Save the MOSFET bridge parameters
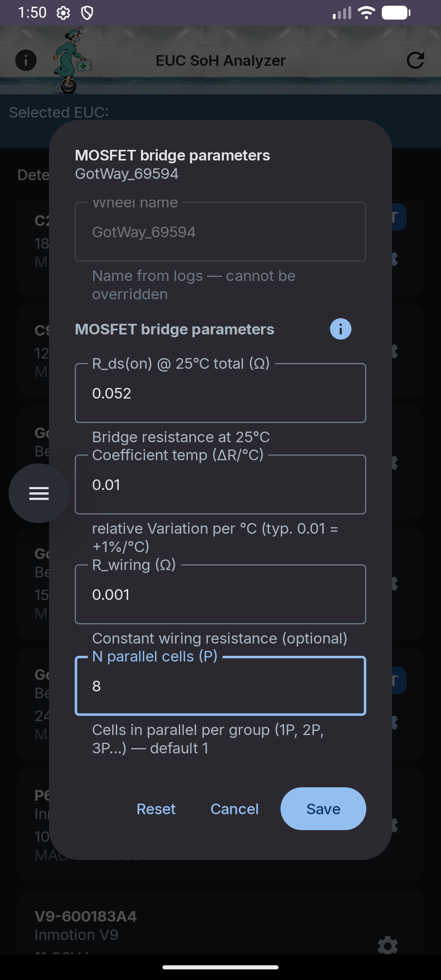Viewport: 441px width, 980px height. 323,808
